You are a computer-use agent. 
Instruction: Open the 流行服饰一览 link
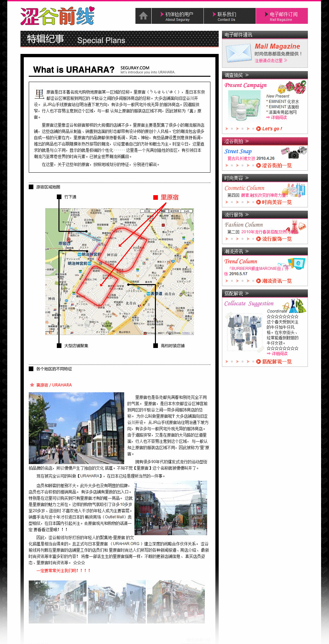tap(274, 239)
